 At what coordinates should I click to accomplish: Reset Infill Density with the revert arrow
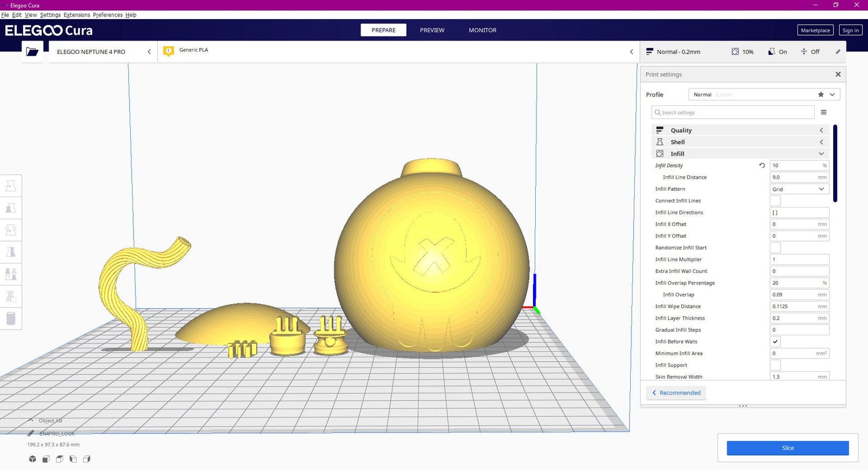762,165
